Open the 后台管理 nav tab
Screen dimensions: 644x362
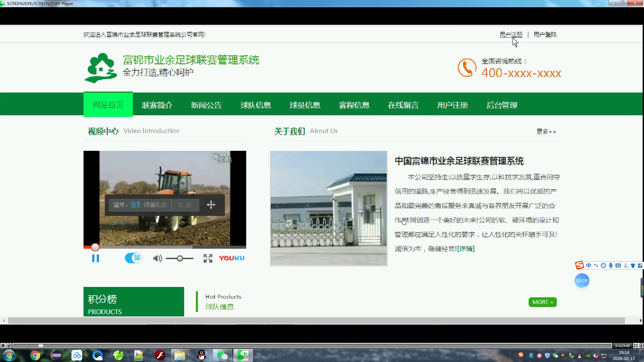[502, 105]
